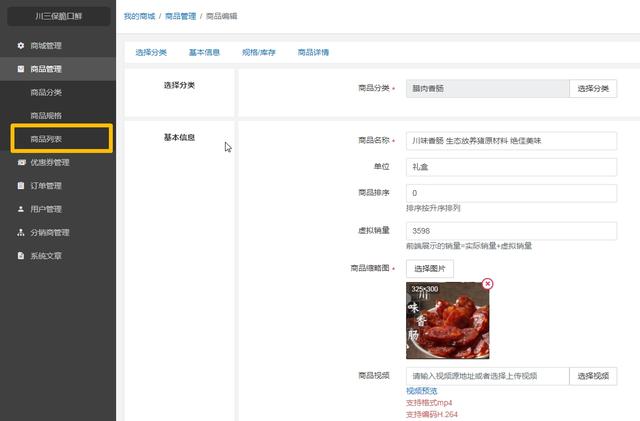Switch to the 规格/库存 tab
The width and height of the screenshot is (640, 421).
(x=259, y=52)
